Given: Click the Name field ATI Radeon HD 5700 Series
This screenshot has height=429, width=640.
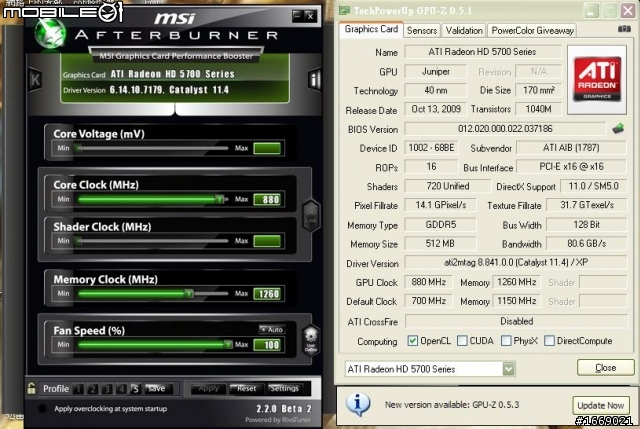Looking at the screenshot, I should point(482,52).
